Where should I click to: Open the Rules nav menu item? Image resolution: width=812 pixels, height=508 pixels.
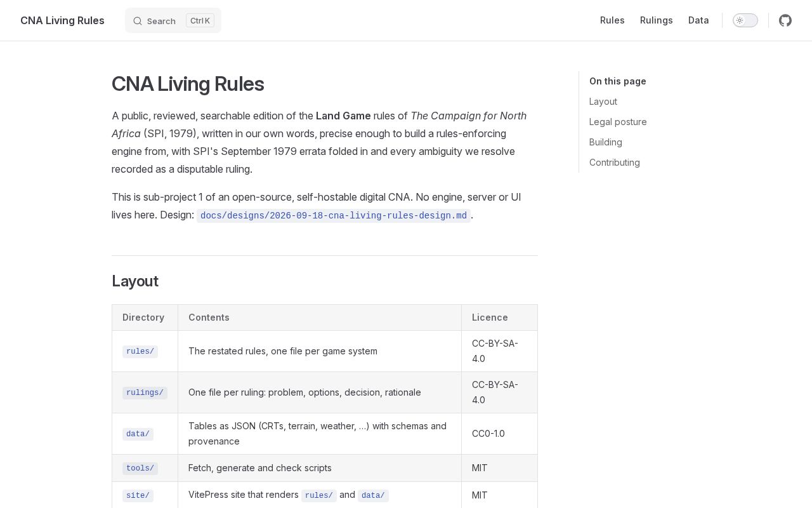(x=612, y=20)
